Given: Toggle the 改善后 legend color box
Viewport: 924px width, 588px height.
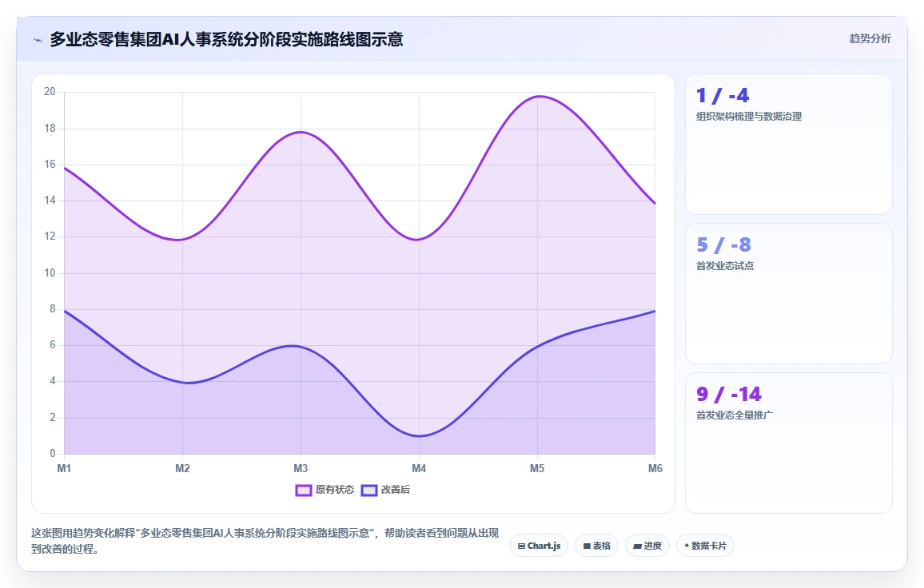Looking at the screenshot, I should pos(369,491).
